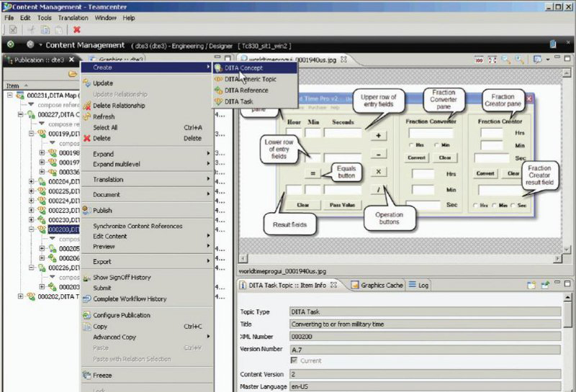This screenshot has width=576, height=392.
Task: Close the Publication :: dte3 tab
Action: (x=71, y=60)
